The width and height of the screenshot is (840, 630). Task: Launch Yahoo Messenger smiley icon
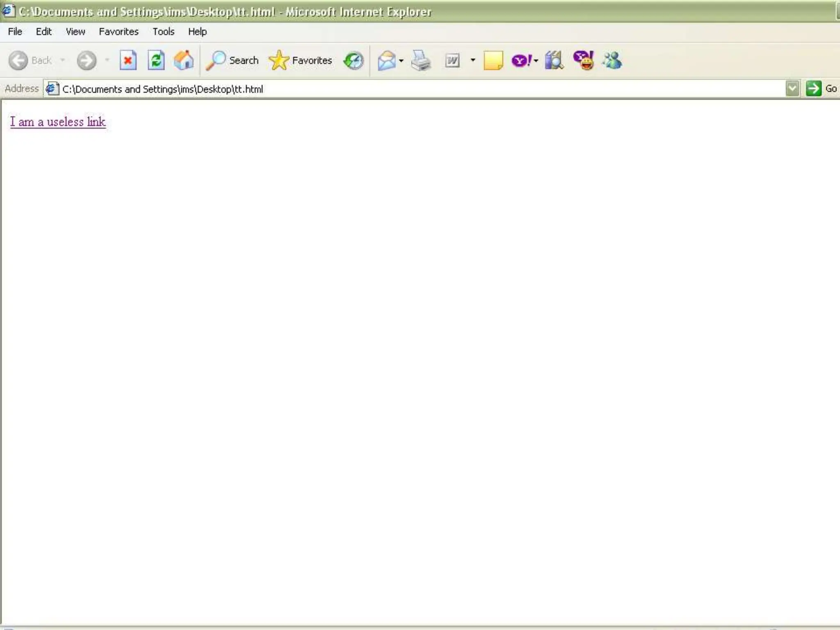pos(584,61)
